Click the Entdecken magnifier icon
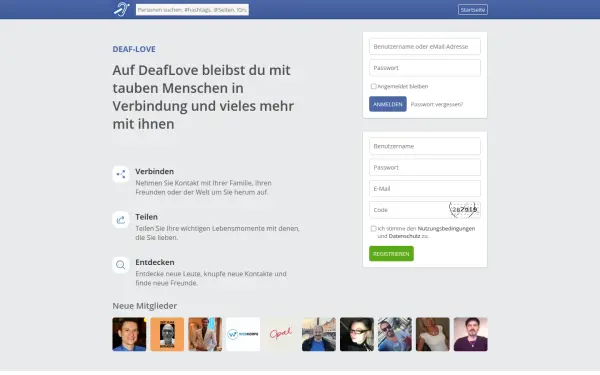The width and height of the screenshot is (600, 375). (121, 265)
